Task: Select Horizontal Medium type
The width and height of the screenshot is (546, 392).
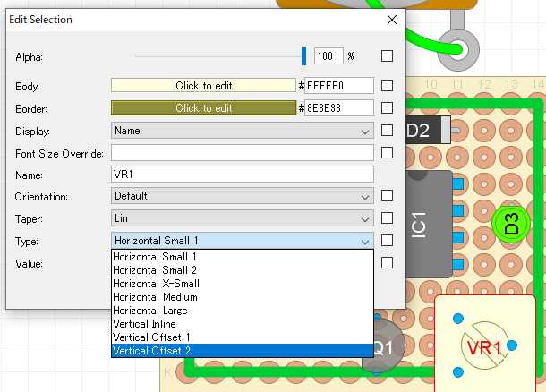Action: pyautogui.click(x=243, y=297)
